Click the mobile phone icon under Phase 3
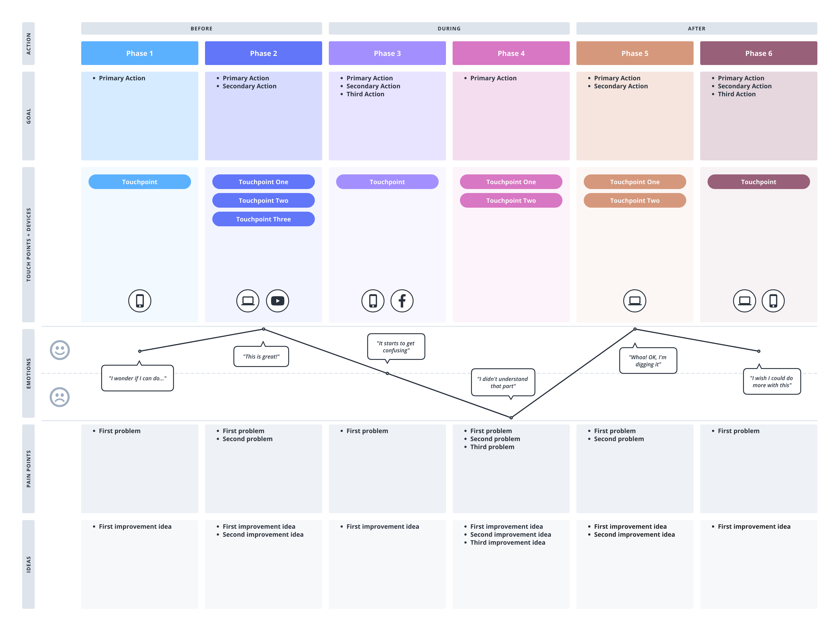 (373, 301)
